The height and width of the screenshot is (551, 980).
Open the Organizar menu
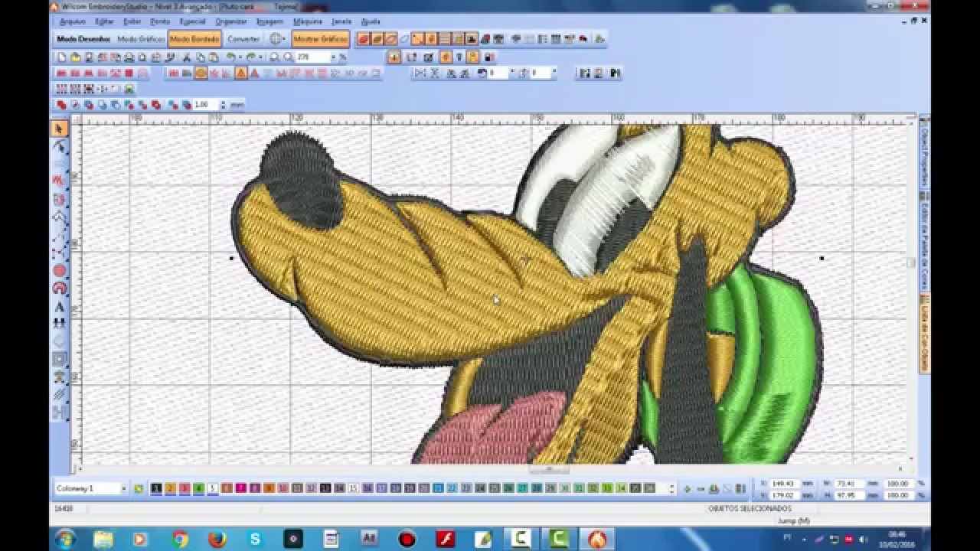[x=230, y=21]
